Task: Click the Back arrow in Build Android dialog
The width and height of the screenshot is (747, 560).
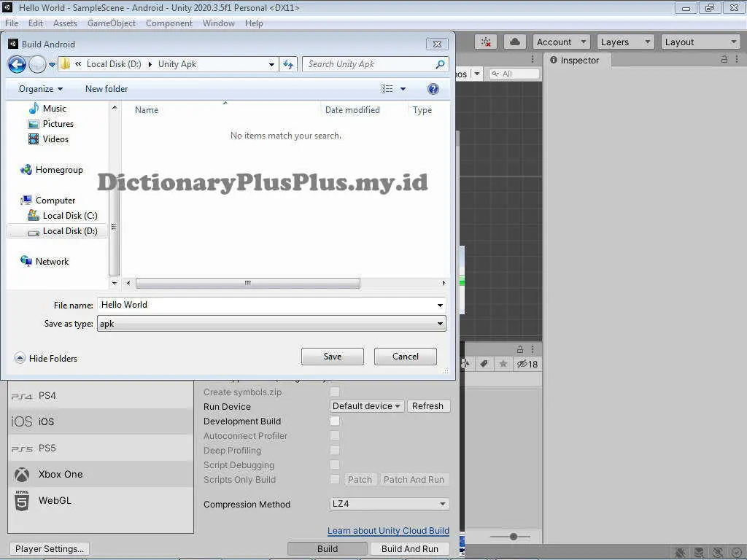Action: click(18, 64)
